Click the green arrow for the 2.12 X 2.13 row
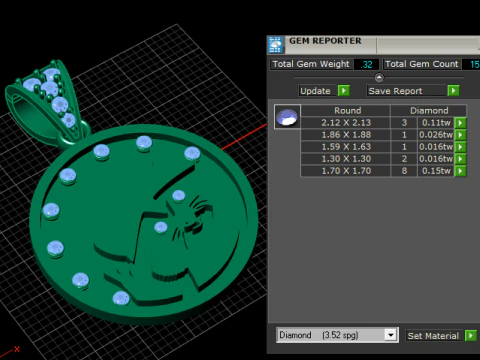The image size is (480, 360). pyautogui.click(x=460, y=123)
